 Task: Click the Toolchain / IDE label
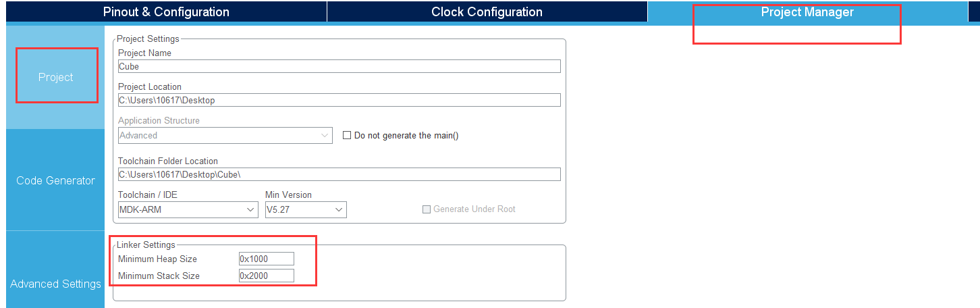149,195
